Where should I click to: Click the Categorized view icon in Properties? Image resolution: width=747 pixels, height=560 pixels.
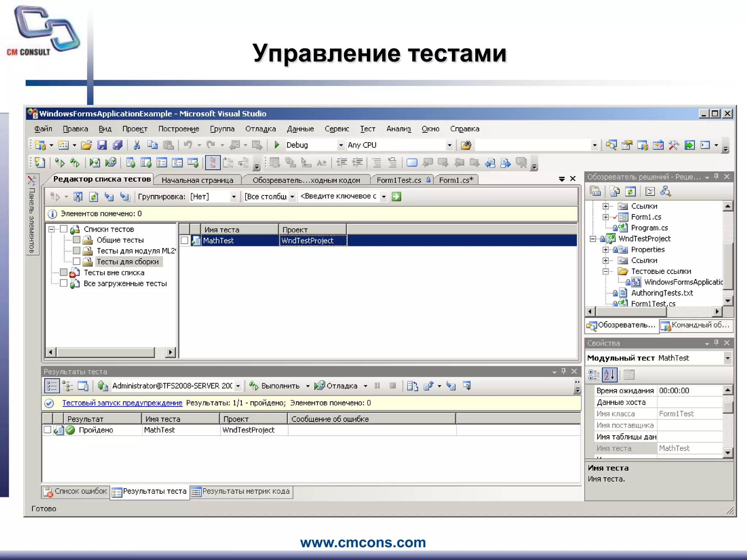(x=594, y=375)
